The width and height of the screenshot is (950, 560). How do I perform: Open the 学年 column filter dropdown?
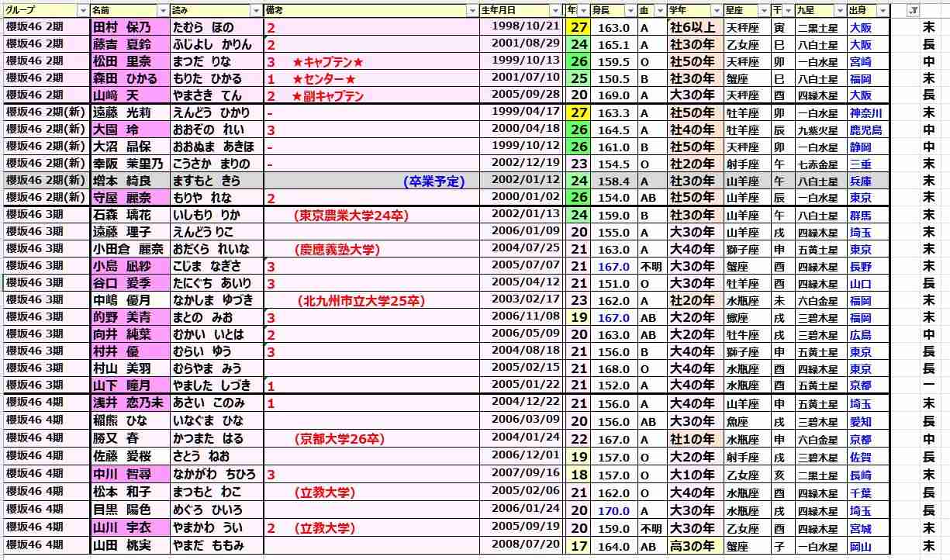click(x=717, y=10)
